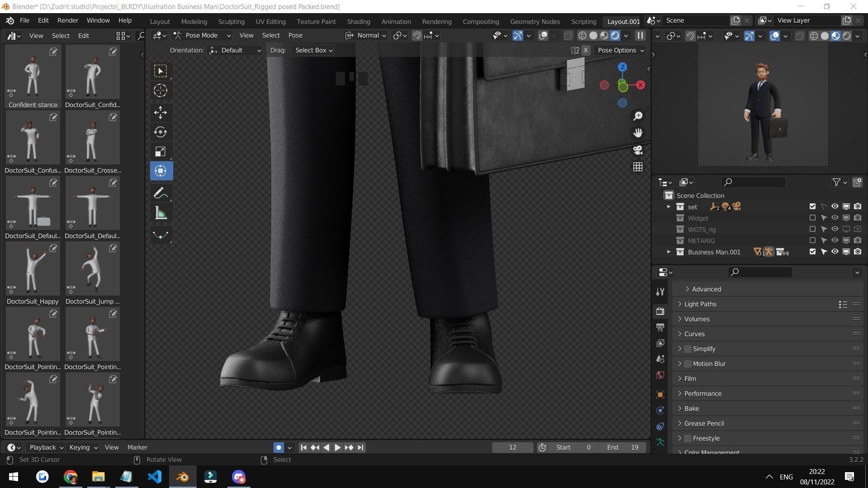The height and width of the screenshot is (488, 868).
Task: Open the Playback popover
Action: coord(46,447)
